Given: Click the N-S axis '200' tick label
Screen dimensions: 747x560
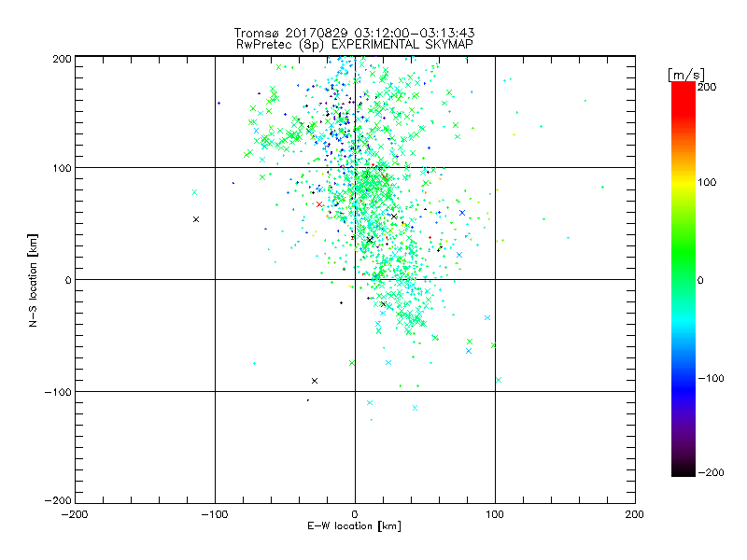Looking at the screenshot, I should point(62,59).
